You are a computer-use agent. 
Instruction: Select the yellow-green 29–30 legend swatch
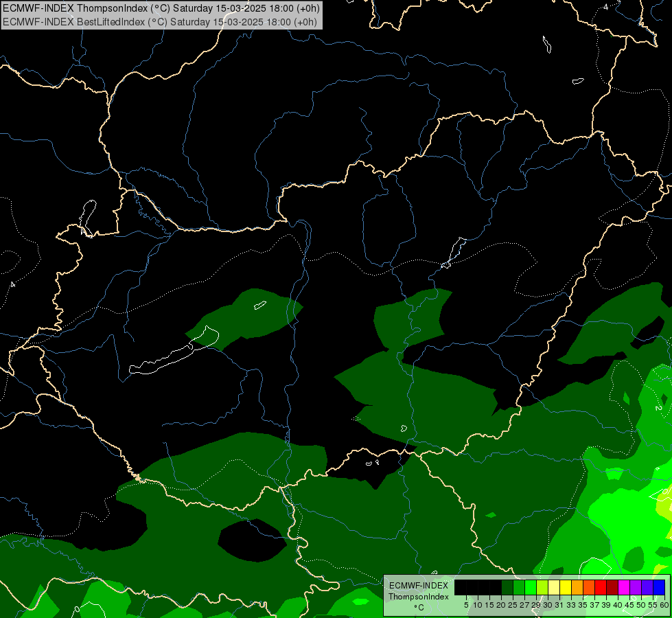pyautogui.click(x=542, y=587)
